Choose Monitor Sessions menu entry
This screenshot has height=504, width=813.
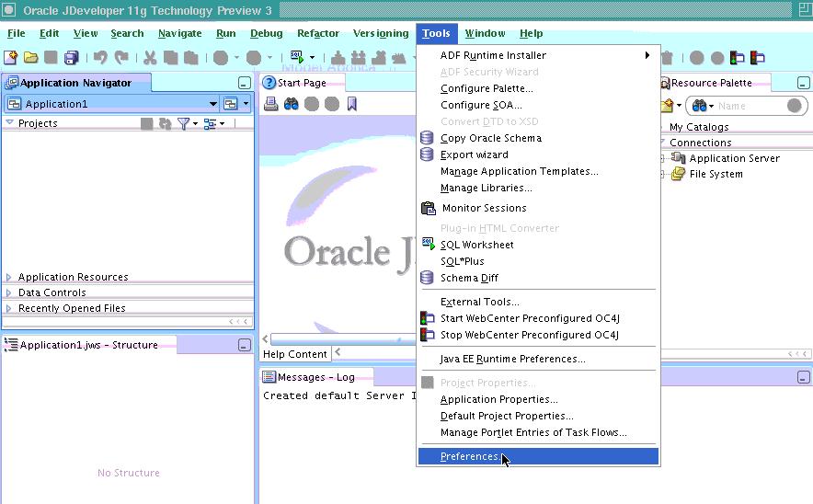coord(538,208)
